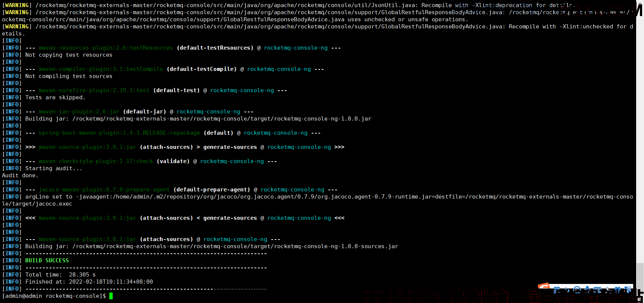644x303 pixels.
Task: Click the scrollbar down arrow at bottom
Action: click(x=640, y=299)
